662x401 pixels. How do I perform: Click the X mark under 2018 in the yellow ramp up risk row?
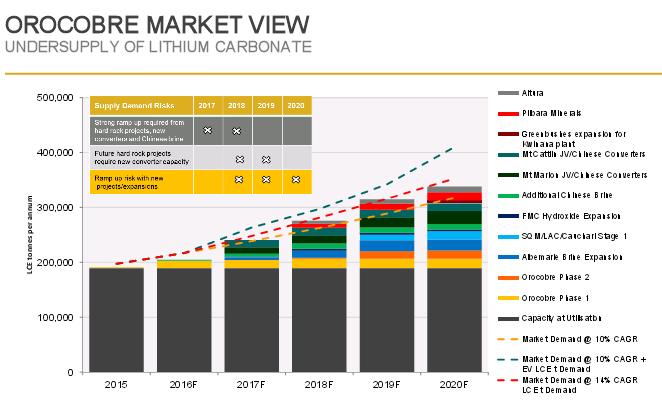[239, 179]
